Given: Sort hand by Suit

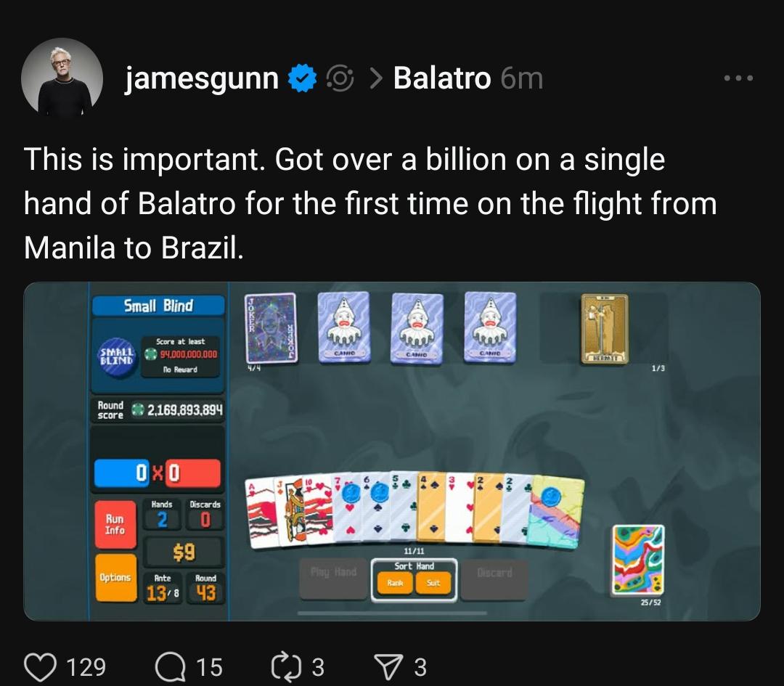Looking at the screenshot, I should click(x=433, y=583).
